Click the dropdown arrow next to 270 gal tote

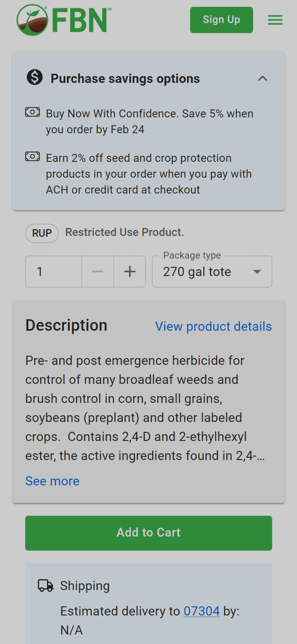click(257, 272)
